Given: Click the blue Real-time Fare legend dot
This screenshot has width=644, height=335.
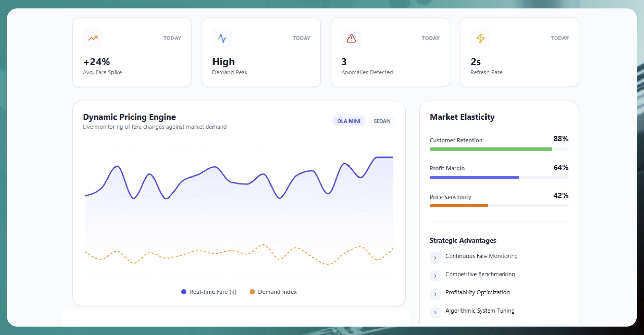Looking at the screenshot, I should (x=184, y=292).
